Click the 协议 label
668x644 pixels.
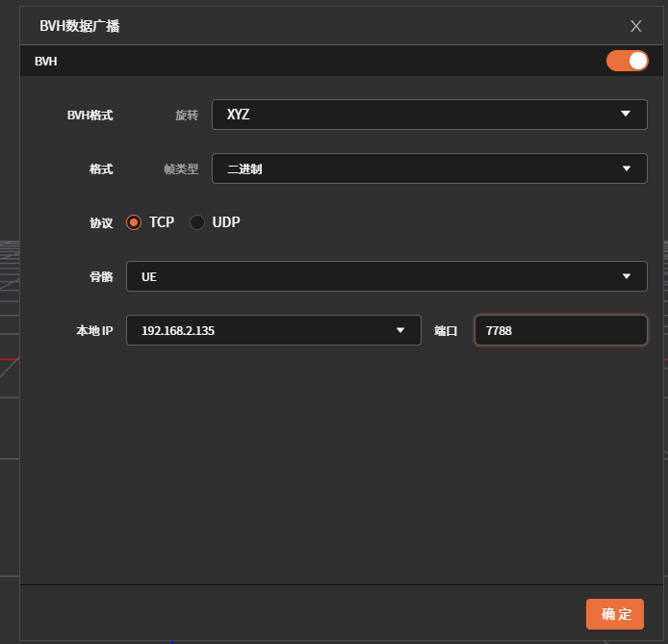101,223
